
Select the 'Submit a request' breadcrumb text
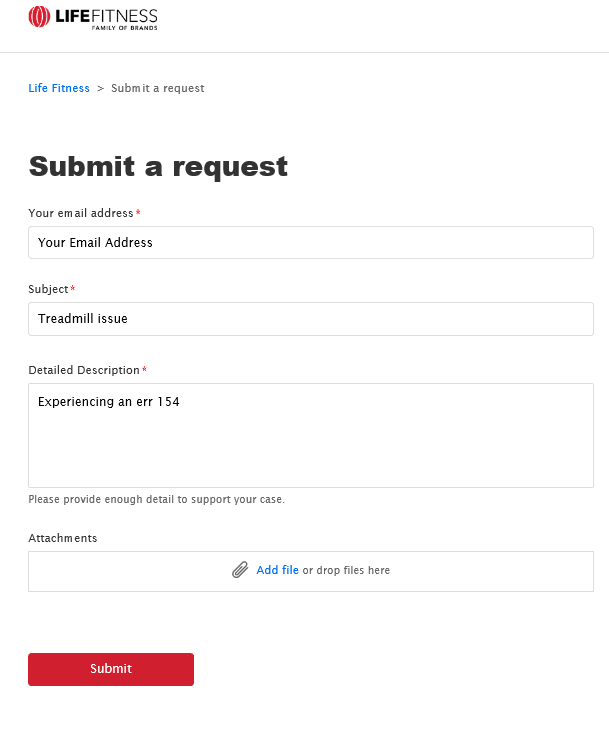tap(158, 88)
